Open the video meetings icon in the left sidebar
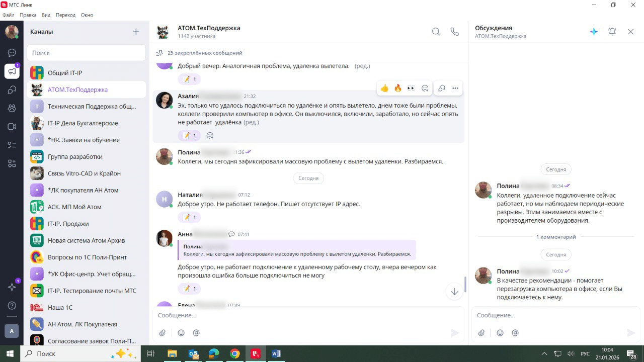The height and width of the screenshot is (362, 644). (12, 127)
